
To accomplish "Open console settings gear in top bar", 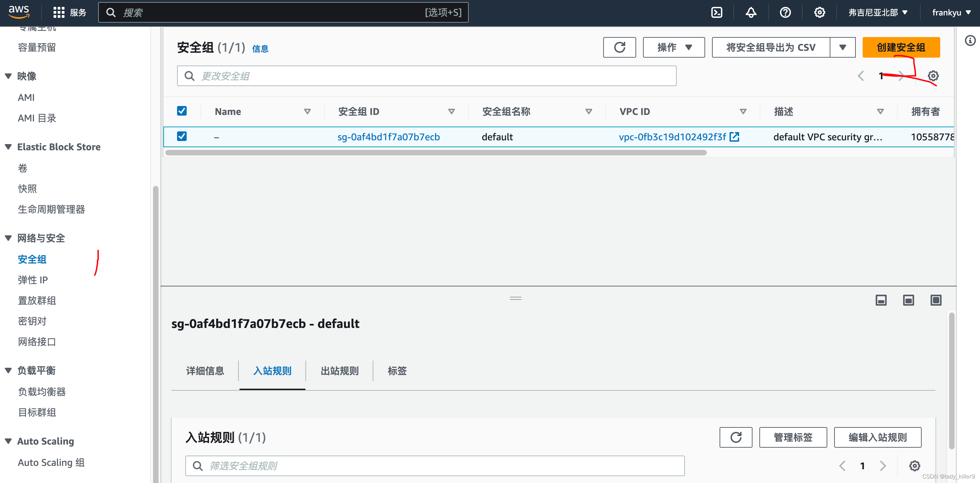I will (x=819, y=13).
